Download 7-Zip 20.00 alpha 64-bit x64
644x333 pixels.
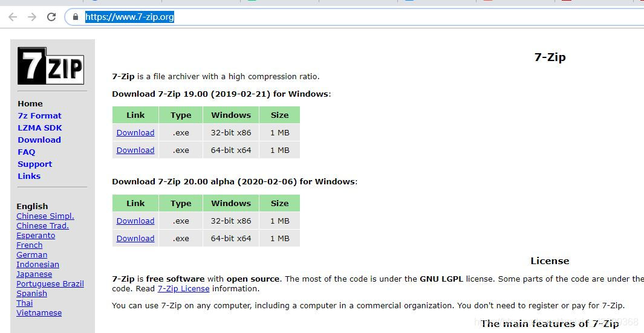pos(135,239)
